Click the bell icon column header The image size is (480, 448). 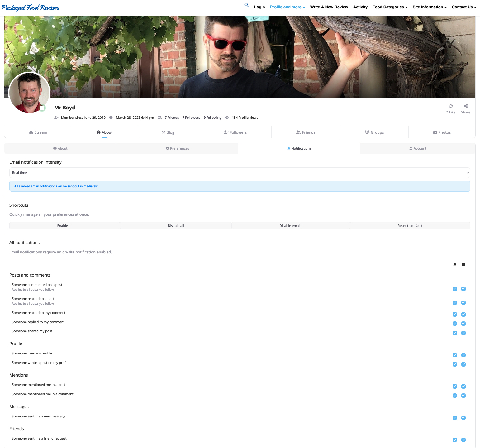pos(455,264)
